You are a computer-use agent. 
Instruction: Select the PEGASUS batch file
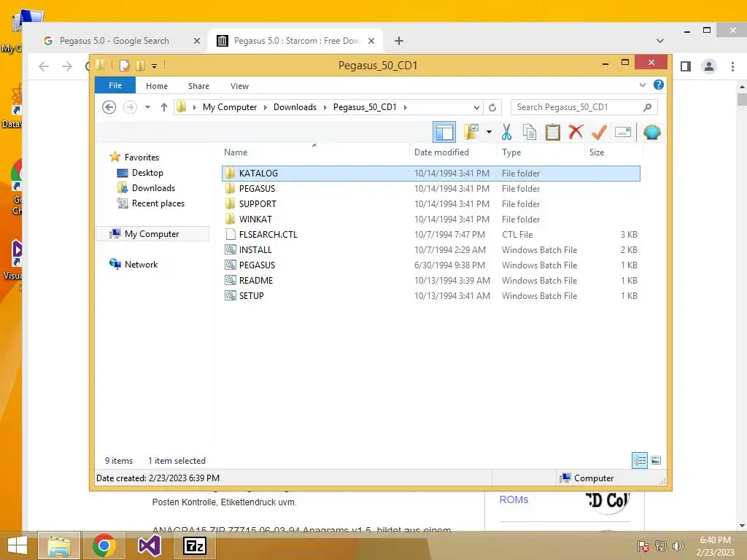430,265
